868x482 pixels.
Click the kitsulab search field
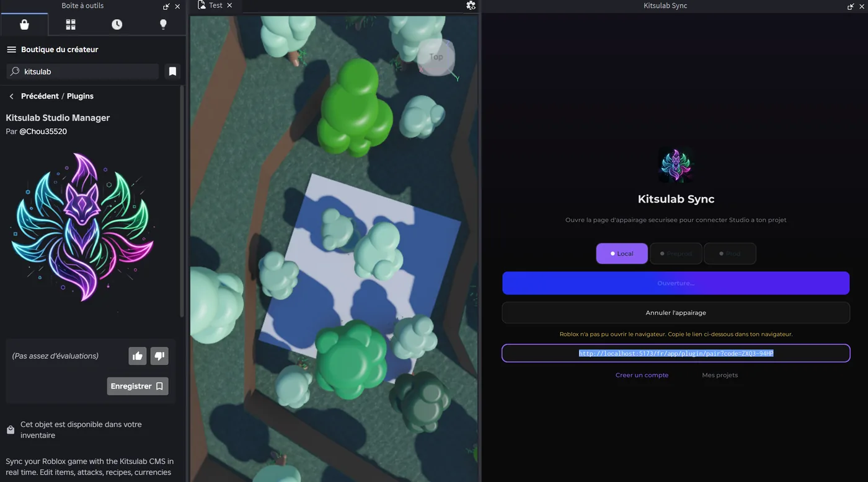82,72
